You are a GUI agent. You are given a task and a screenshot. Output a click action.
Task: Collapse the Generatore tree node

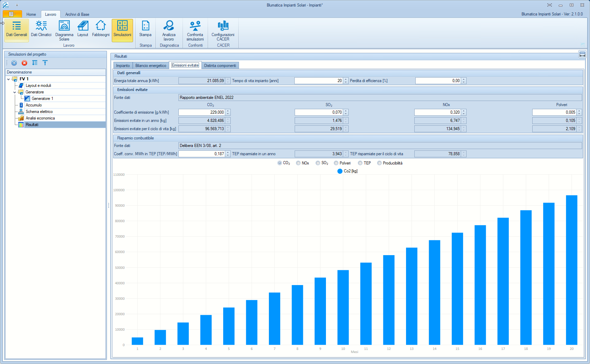click(x=15, y=92)
